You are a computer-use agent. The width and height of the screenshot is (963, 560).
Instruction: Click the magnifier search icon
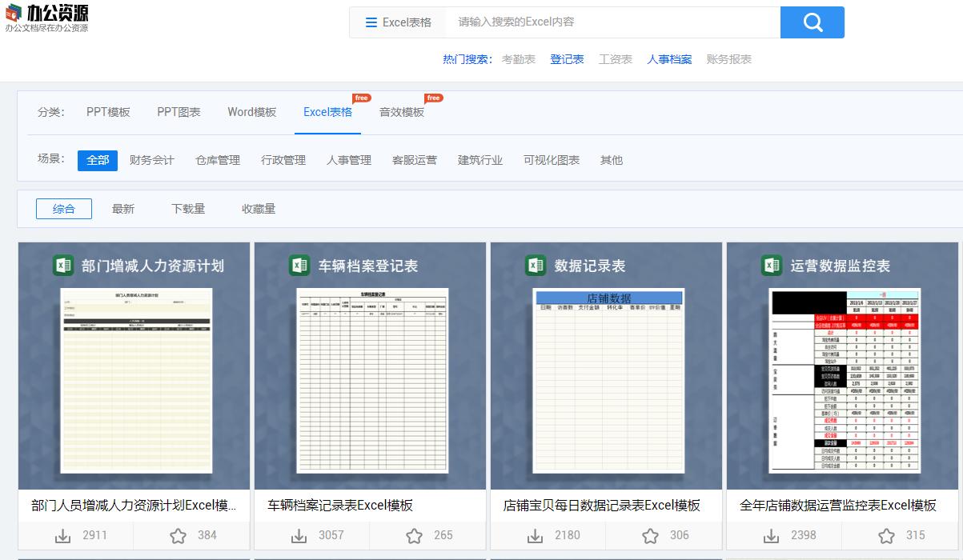[x=812, y=22]
